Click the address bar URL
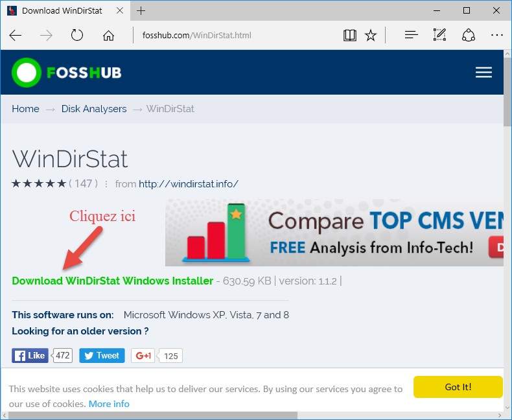Image resolution: width=512 pixels, height=420 pixels. click(x=197, y=35)
